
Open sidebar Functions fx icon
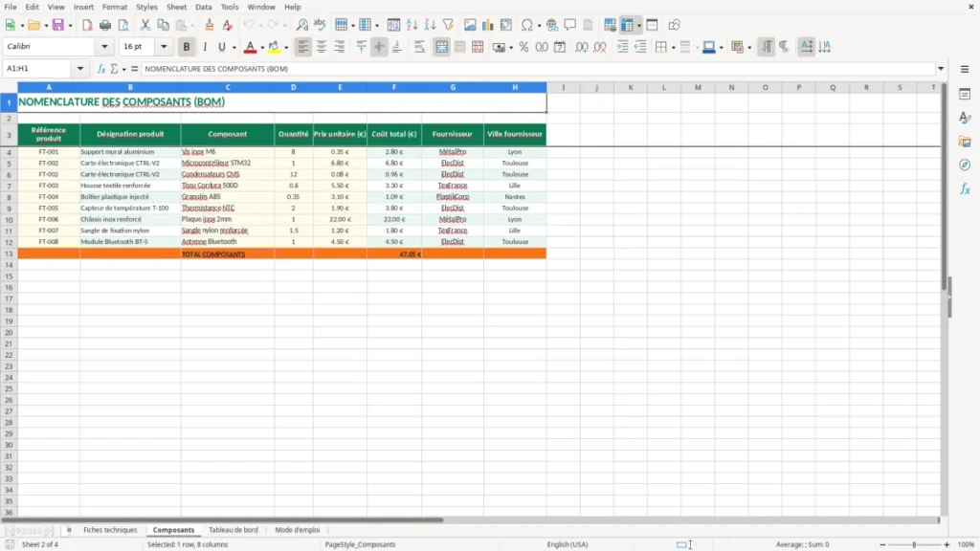(965, 188)
